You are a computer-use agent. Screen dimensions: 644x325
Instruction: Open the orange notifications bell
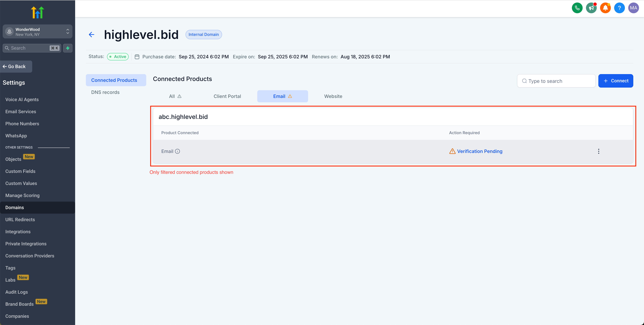point(605,8)
